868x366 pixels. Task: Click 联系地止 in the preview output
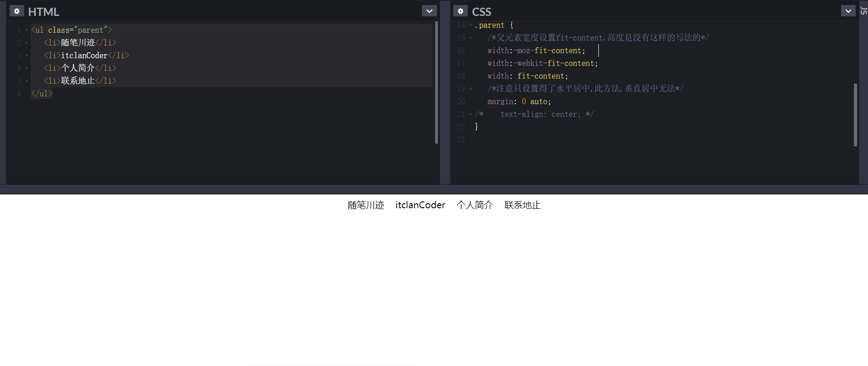pos(522,205)
